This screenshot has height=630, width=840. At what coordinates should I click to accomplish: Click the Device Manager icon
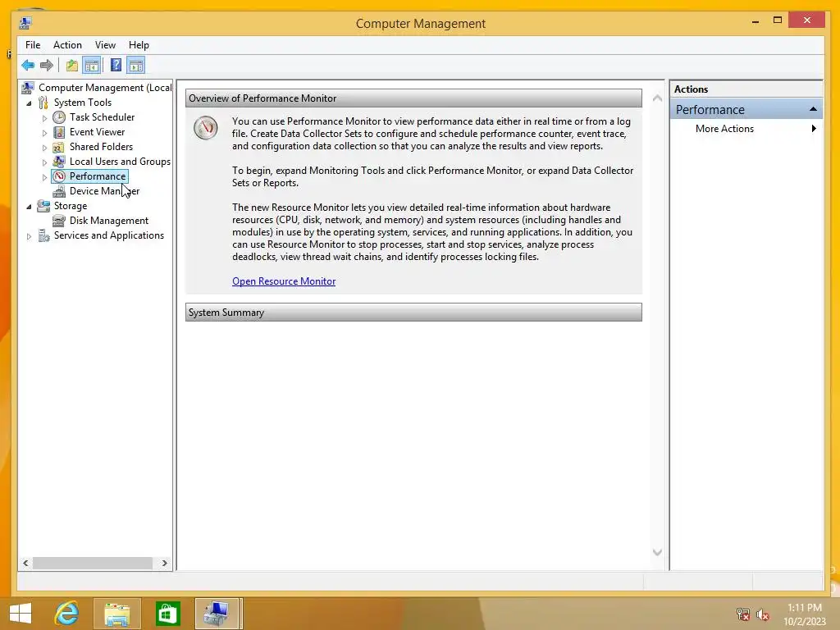pos(59,191)
